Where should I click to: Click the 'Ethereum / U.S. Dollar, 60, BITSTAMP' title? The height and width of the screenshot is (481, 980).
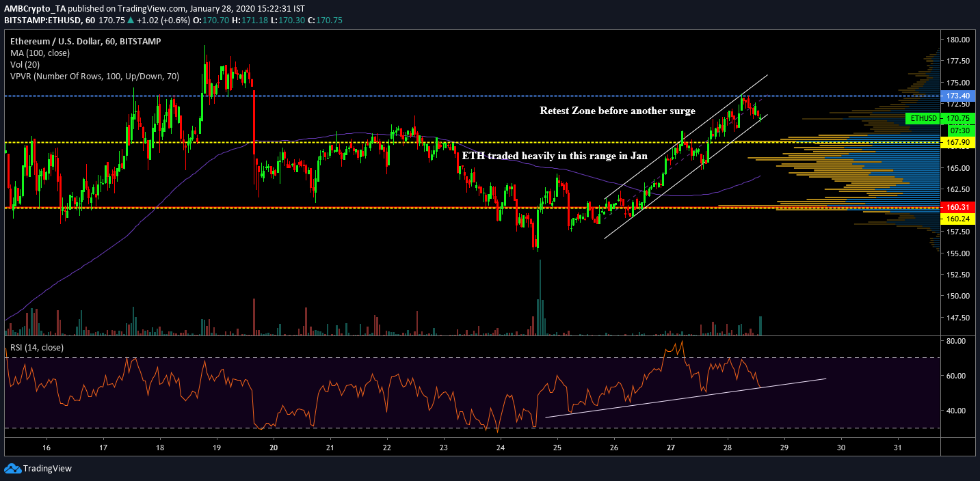point(87,41)
